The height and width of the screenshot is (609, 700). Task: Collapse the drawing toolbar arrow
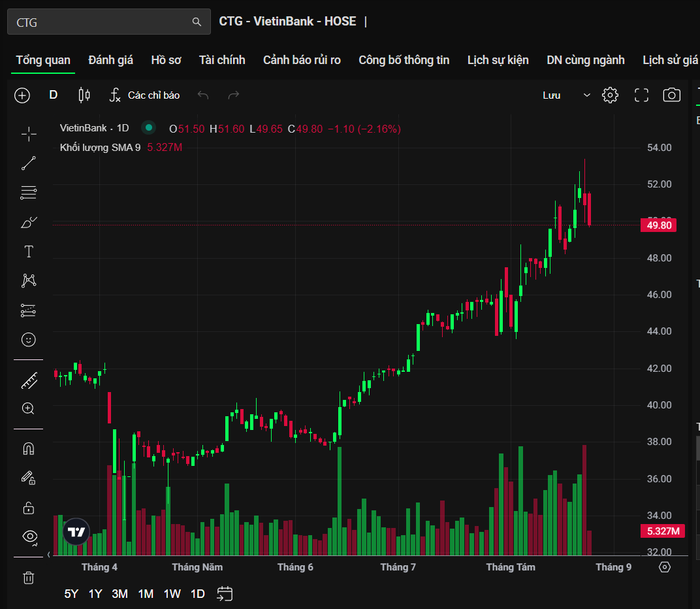click(49, 555)
